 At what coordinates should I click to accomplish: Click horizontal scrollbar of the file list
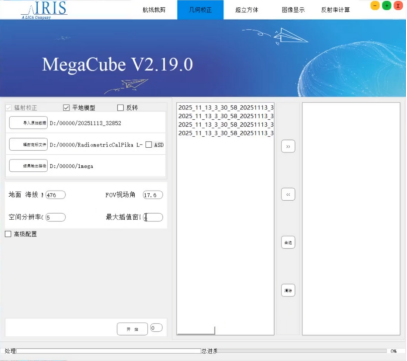point(196,331)
